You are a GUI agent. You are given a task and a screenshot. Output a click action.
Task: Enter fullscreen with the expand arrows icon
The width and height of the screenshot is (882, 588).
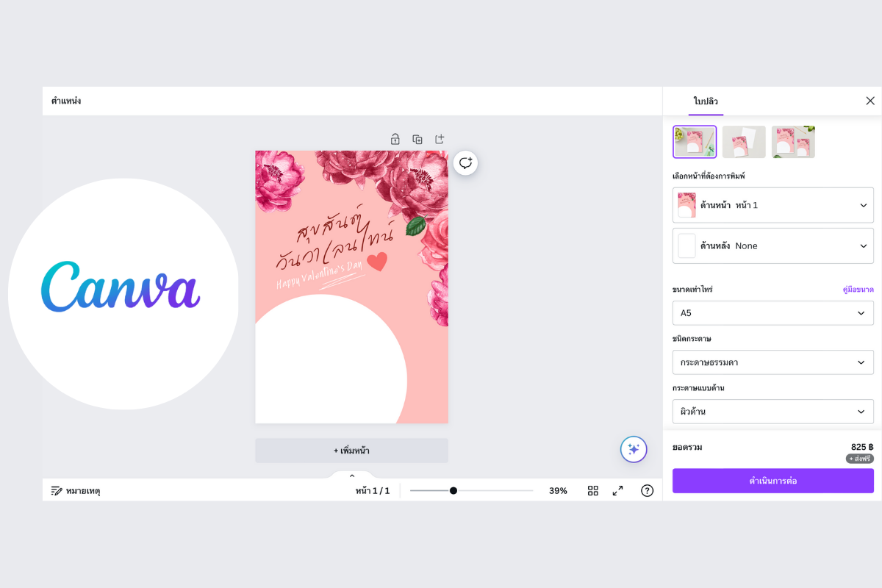coord(618,490)
